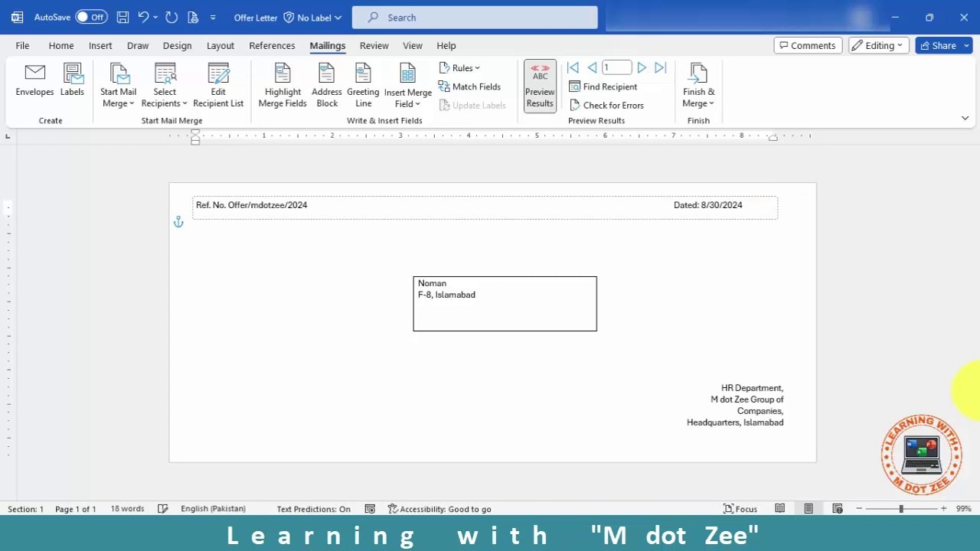The image size is (980, 551).
Task: Open Start Mail Merge menu
Action: (118, 86)
